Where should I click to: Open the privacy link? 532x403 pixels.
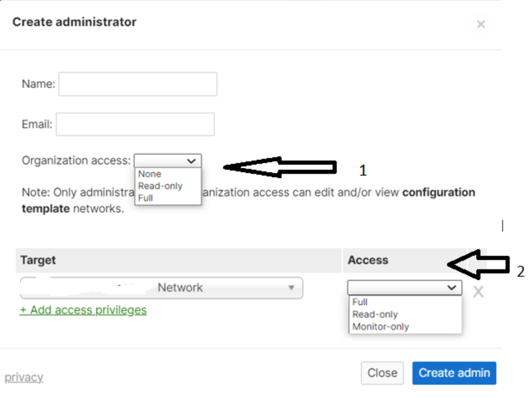[23, 377]
